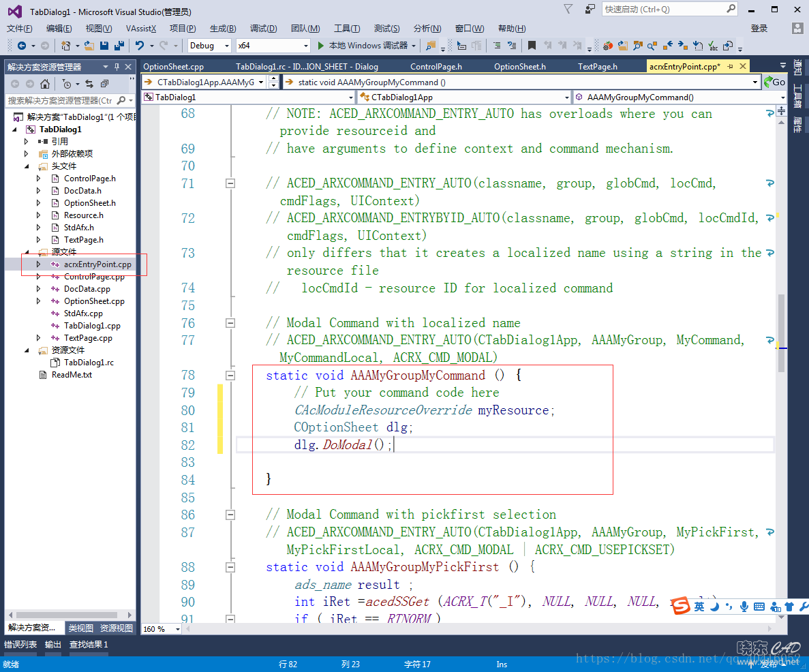This screenshot has width=809, height=672.
Task: Click the VAssistX Go button
Action: [775, 82]
